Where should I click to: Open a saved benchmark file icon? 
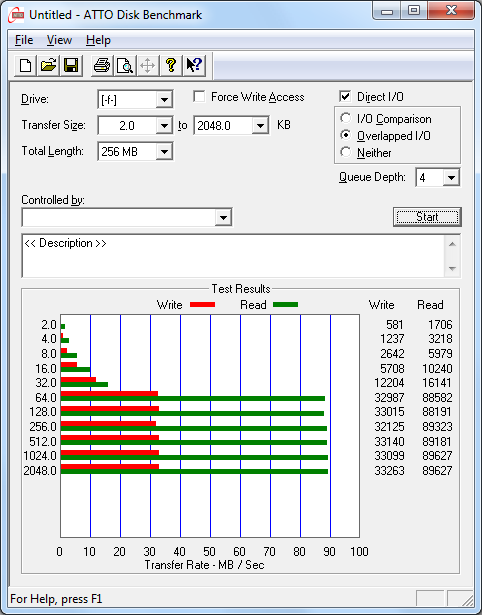pos(48,65)
